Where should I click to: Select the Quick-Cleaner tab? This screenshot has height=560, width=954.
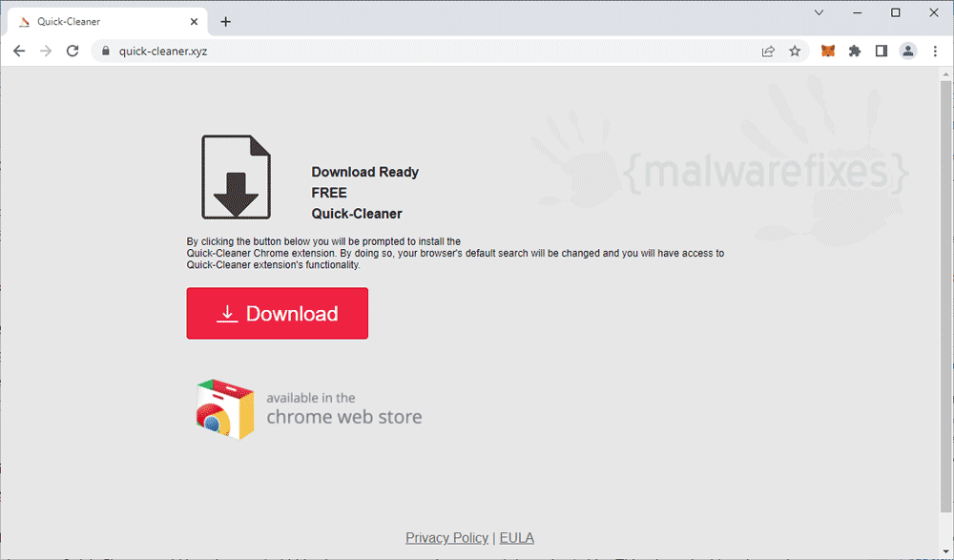[109, 22]
